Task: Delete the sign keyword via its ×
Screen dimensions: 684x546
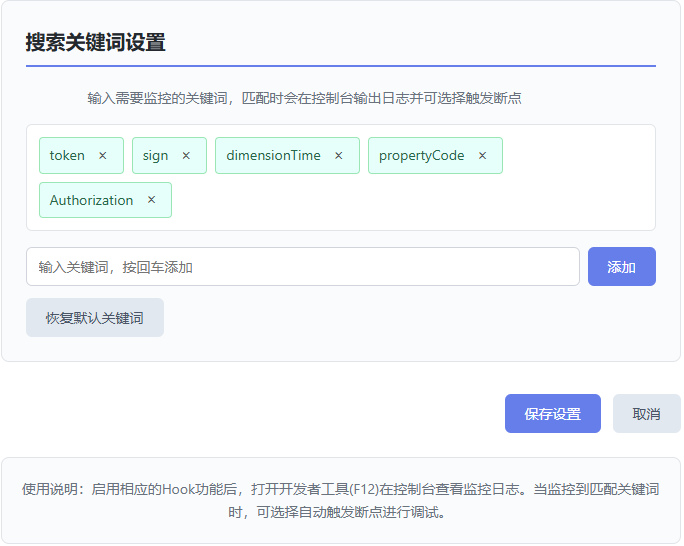Action: [186, 156]
